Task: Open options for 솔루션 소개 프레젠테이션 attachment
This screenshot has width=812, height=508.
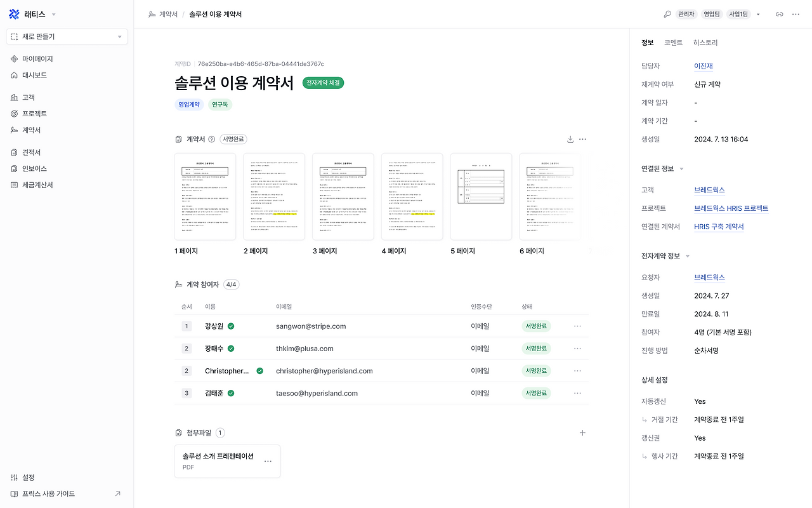Action: click(267, 461)
